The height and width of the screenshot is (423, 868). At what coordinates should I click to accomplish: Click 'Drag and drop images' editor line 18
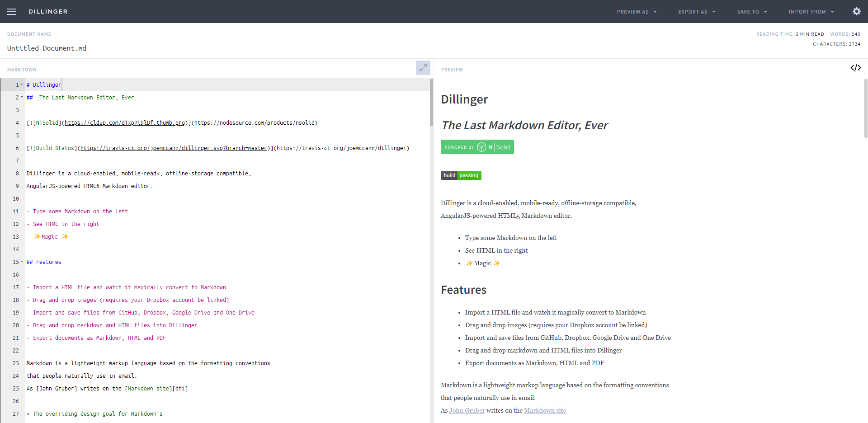click(128, 300)
